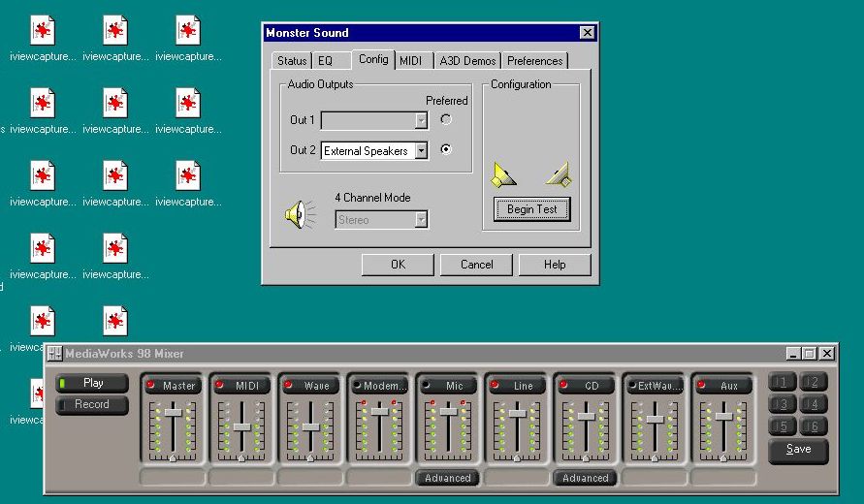The image size is (864, 504).
Task: Click the Wave volume fader handle
Action: 310,426
